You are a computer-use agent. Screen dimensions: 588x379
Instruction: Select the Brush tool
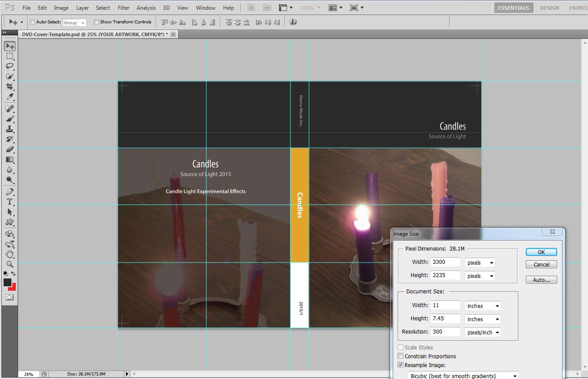pos(10,119)
